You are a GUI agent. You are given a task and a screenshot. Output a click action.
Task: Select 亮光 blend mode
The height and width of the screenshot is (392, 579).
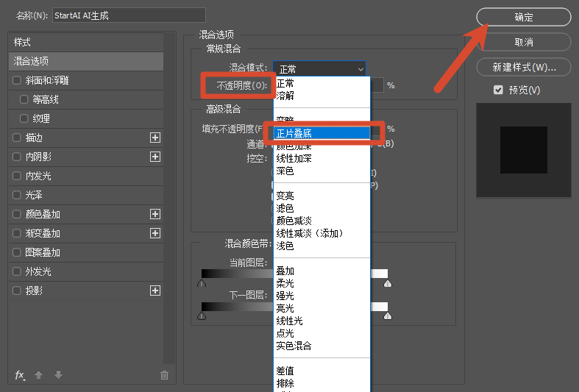[322, 308]
